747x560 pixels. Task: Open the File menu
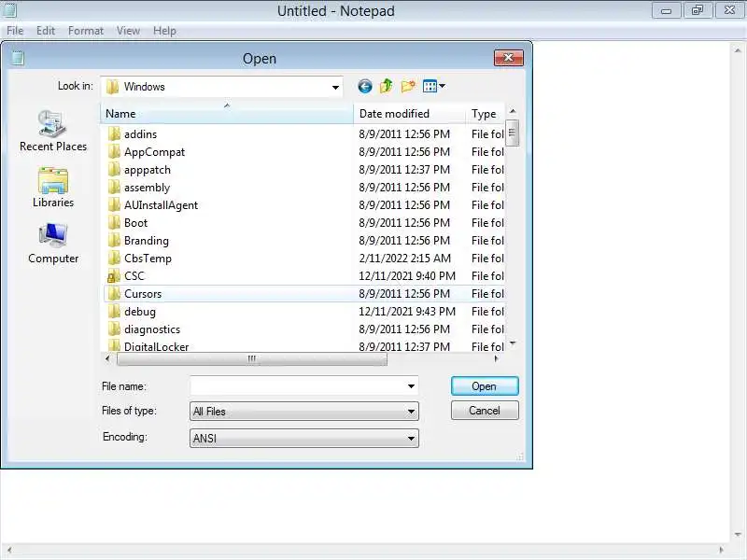tap(15, 31)
